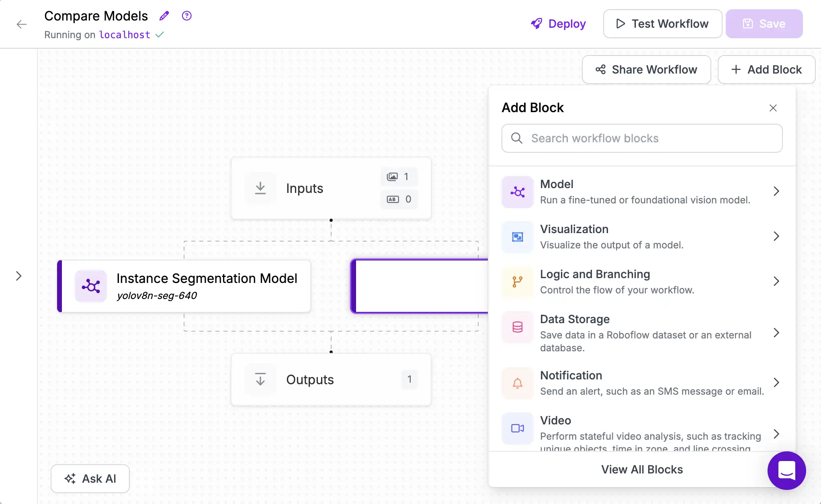Click the Ask AI star icon button
Viewport: 821px width, 504px height.
coord(71,478)
